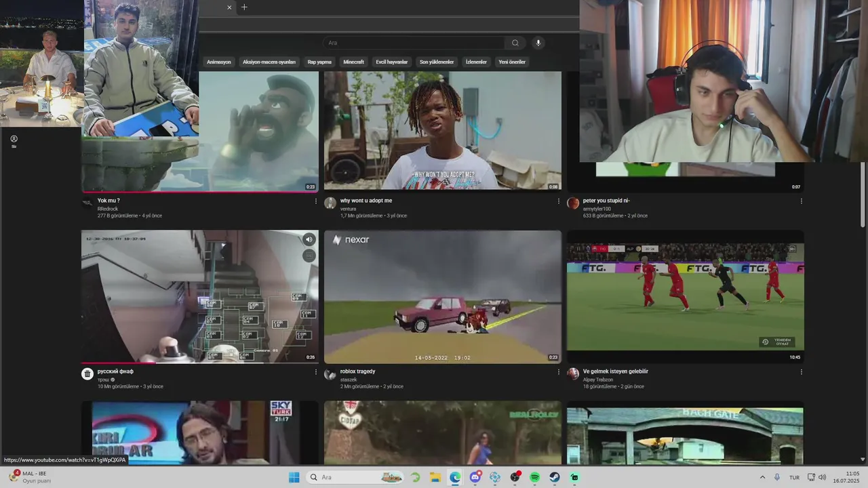Select the 'Rap yapma' filter chip
The height and width of the screenshot is (488, 868).
(x=319, y=62)
